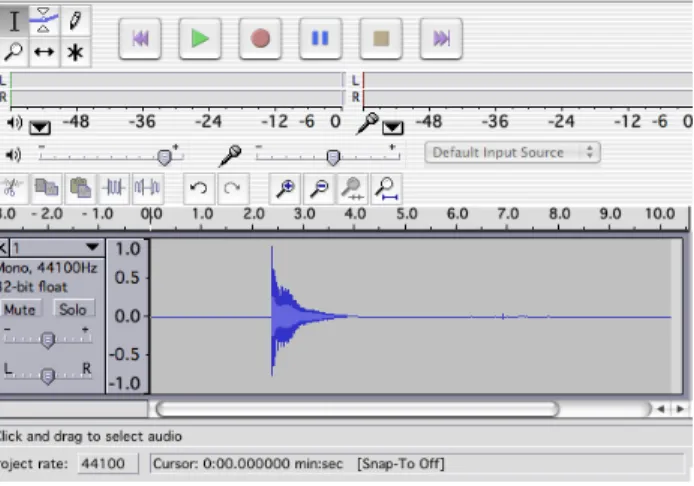Click the Trim outside selection icon
The height and width of the screenshot is (486, 694).
tap(114, 188)
